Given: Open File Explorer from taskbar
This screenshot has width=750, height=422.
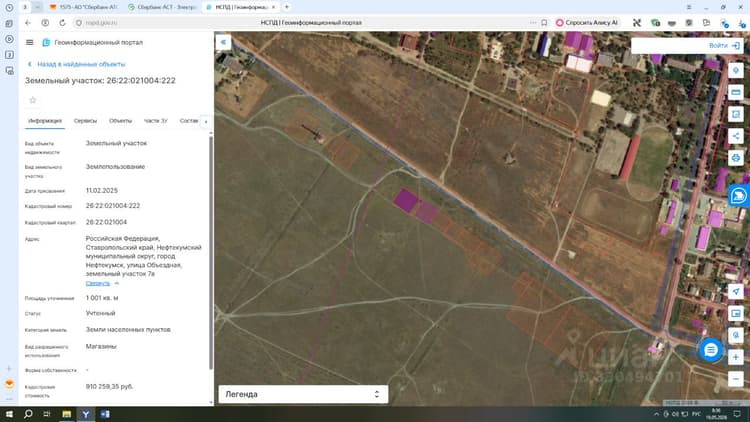Looking at the screenshot, I should pyautogui.click(x=66, y=414).
